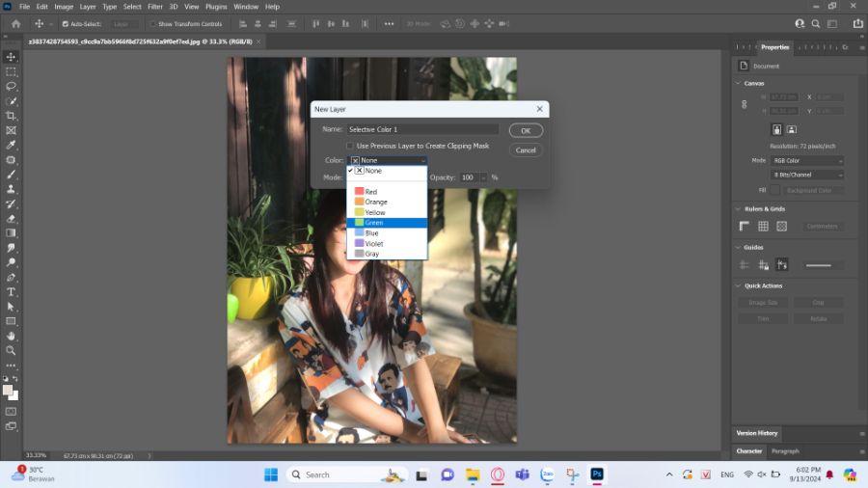Open the 8 Bits/Channel dropdown
This screenshot has height=488, width=868.
(x=807, y=175)
